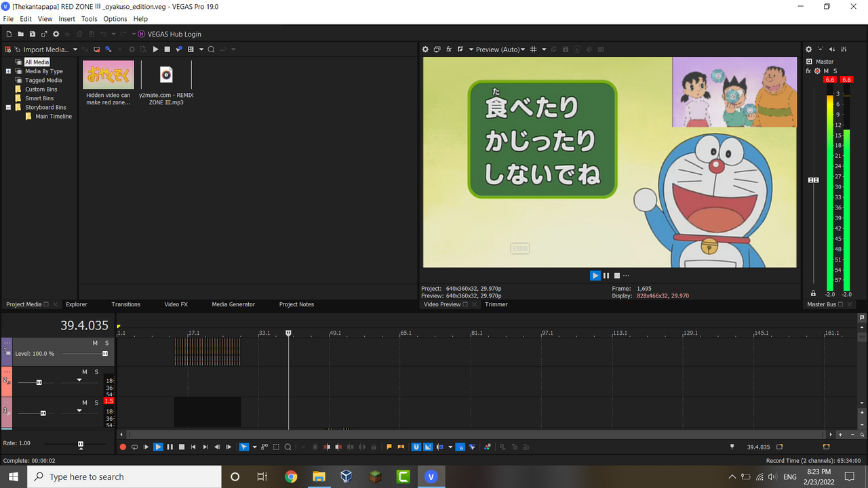Viewport: 868px width, 488px height.
Task: Switch to the Transitions tab
Action: pos(126,304)
